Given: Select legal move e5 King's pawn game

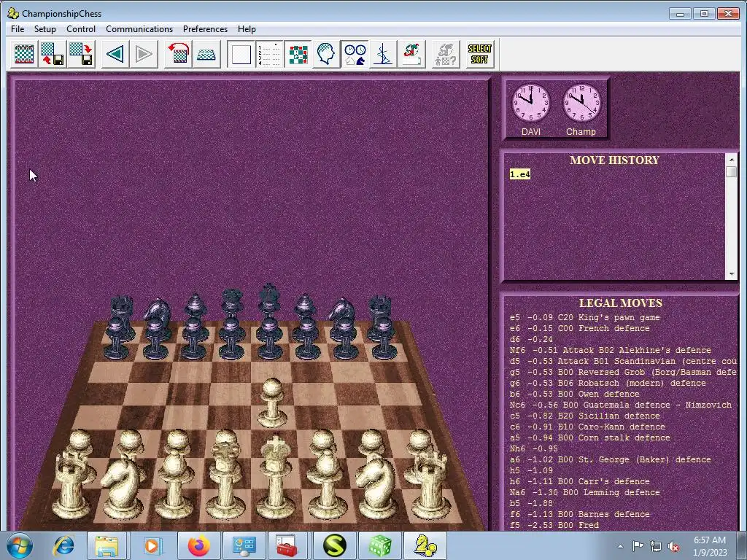Looking at the screenshot, I should pos(584,318).
